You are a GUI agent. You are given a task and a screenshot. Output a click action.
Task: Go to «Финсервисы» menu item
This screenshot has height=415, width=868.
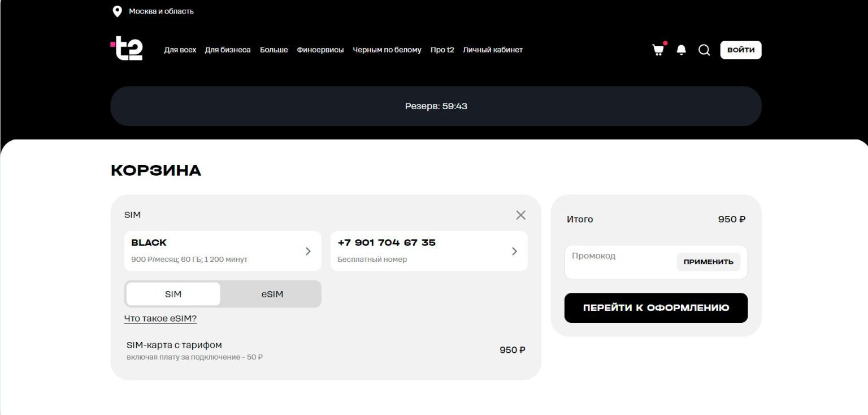pyautogui.click(x=320, y=50)
